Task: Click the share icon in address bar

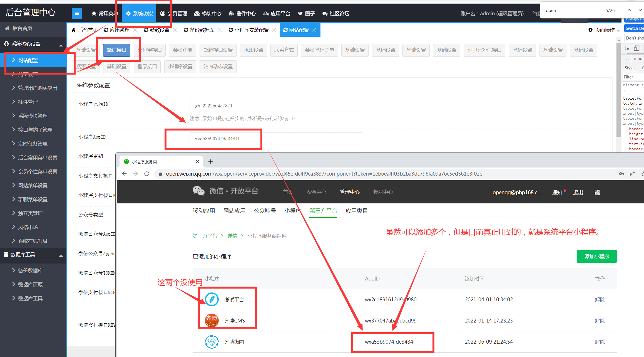Action: point(633,174)
